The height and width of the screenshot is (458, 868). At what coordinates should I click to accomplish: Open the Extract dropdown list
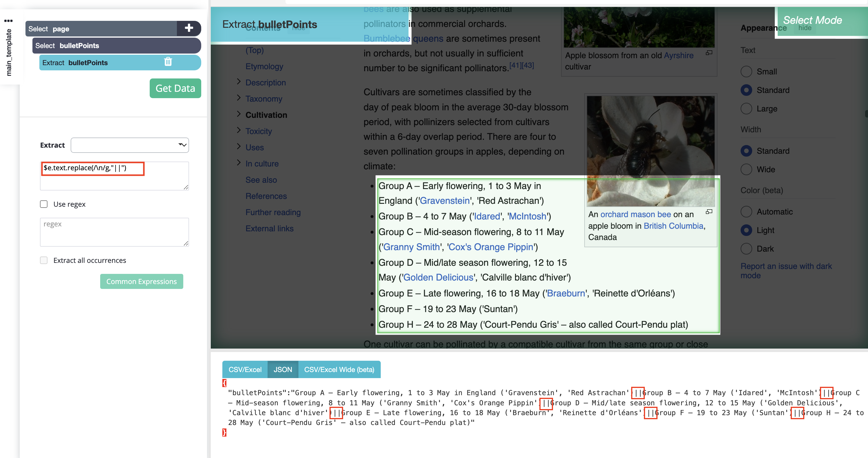(130, 145)
